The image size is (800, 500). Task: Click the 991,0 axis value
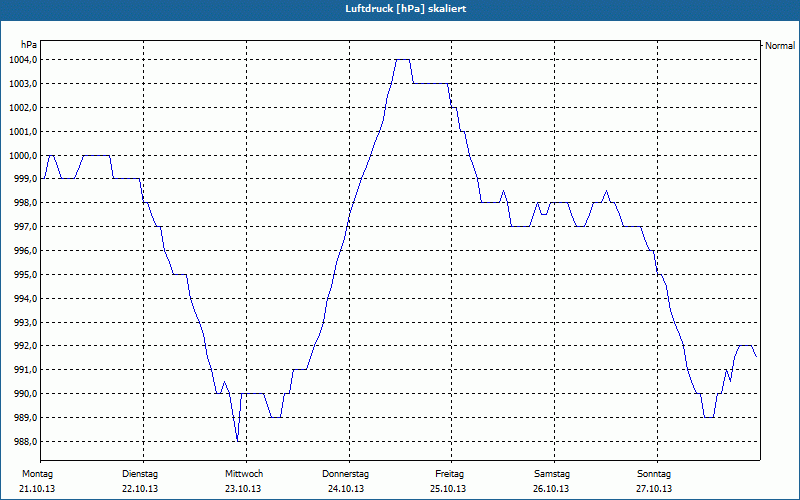pyautogui.click(x=25, y=370)
